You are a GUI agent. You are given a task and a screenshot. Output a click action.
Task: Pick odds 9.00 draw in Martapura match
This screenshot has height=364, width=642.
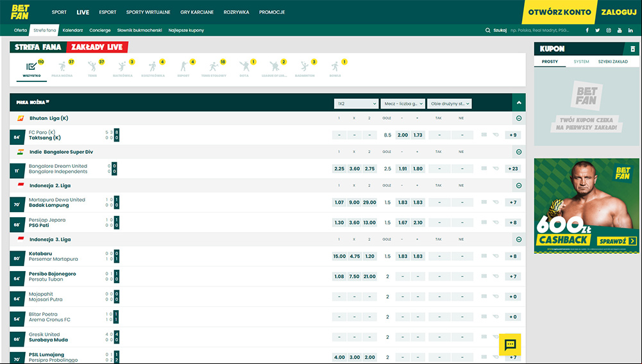[x=354, y=202]
